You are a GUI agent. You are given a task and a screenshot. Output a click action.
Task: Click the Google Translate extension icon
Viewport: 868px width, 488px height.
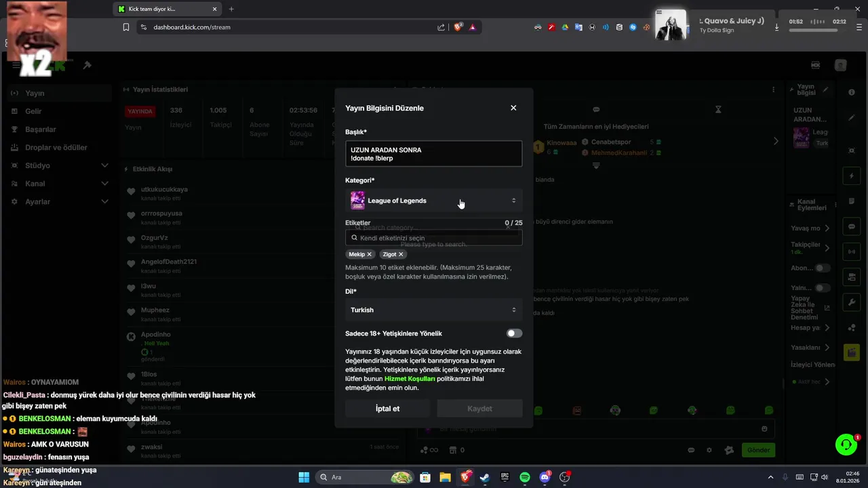578,27
